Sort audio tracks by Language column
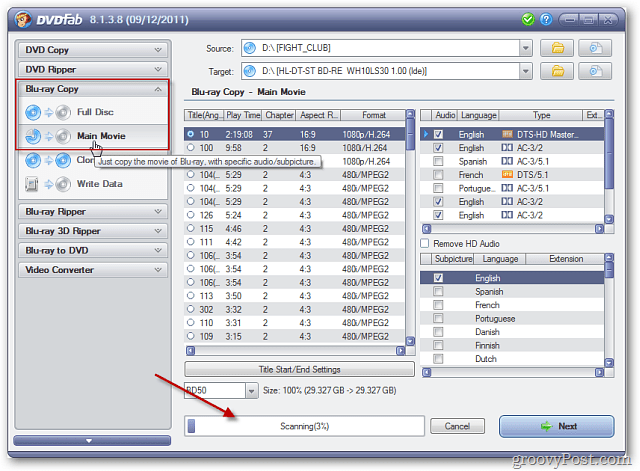Viewport: 640px width, 471px height. click(x=478, y=116)
